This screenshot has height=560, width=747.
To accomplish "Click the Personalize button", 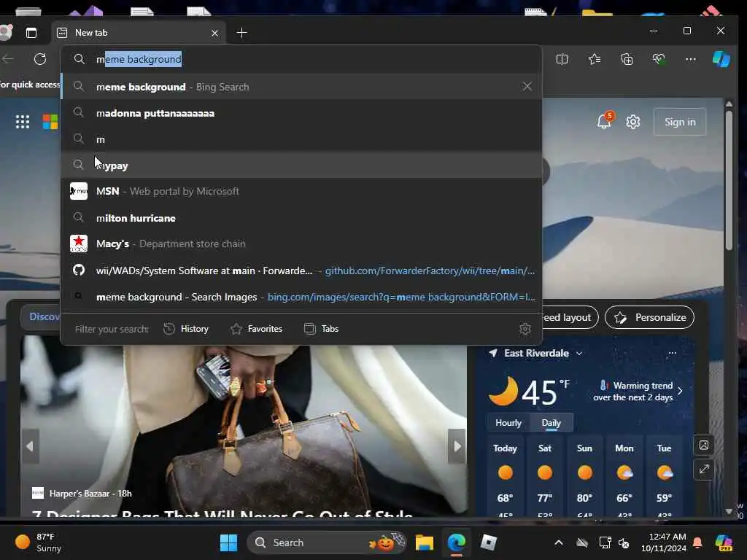I will click(649, 317).
